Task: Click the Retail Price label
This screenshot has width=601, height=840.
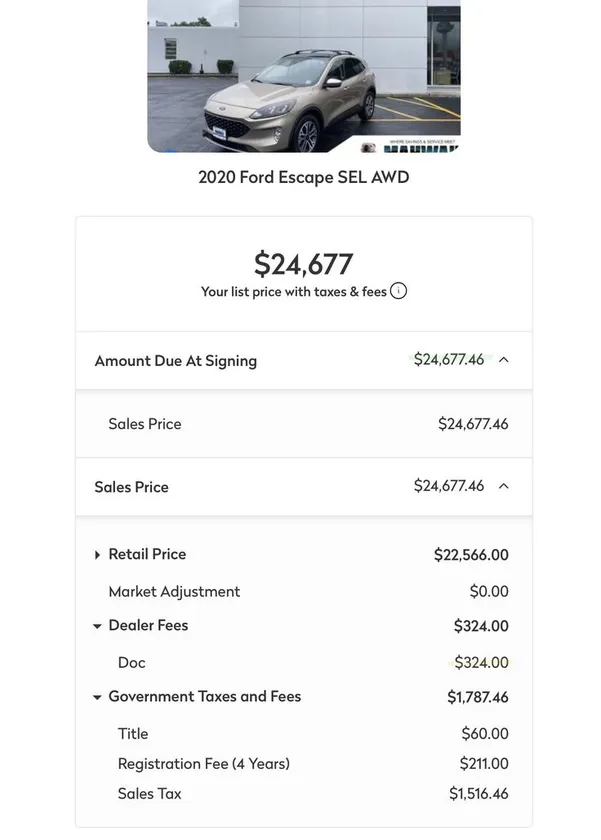Action: pyautogui.click(x=147, y=554)
